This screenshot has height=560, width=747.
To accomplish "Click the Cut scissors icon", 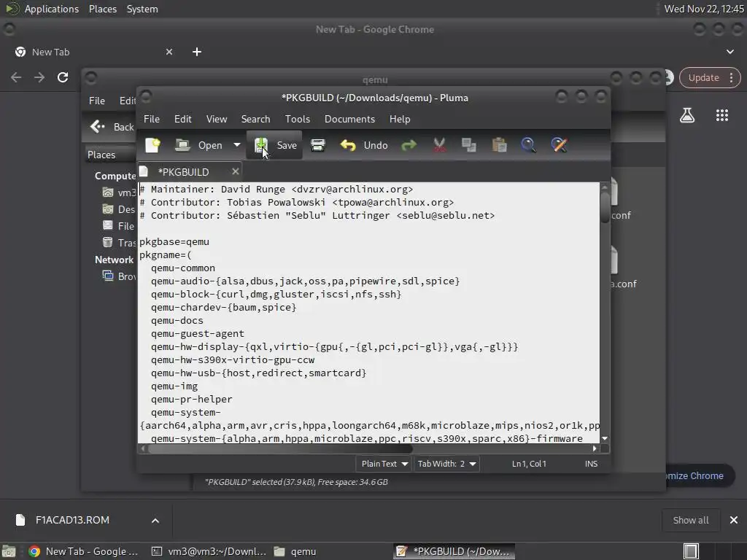I will (439, 145).
